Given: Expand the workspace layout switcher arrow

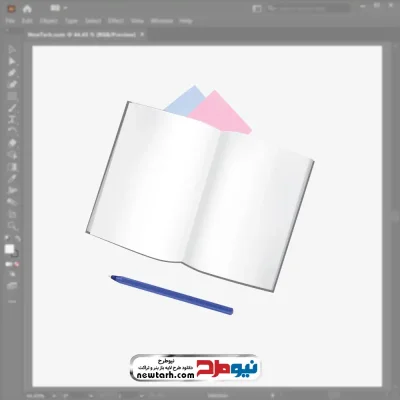Looking at the screenshot, I should [65, 8].
